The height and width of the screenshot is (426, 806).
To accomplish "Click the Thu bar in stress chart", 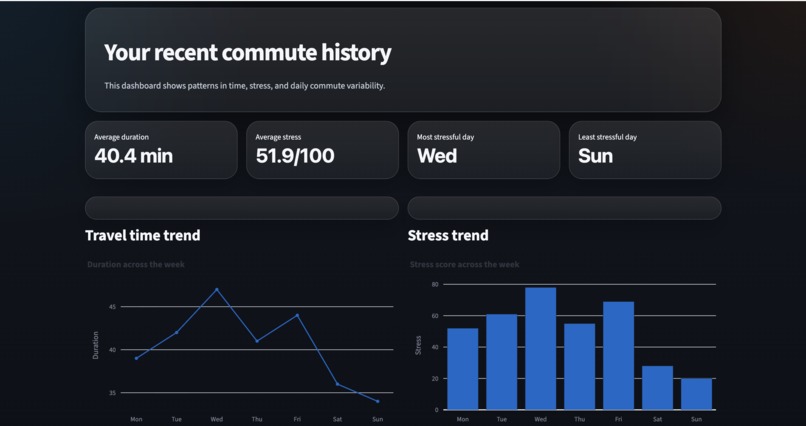I will tap(580, 366).
